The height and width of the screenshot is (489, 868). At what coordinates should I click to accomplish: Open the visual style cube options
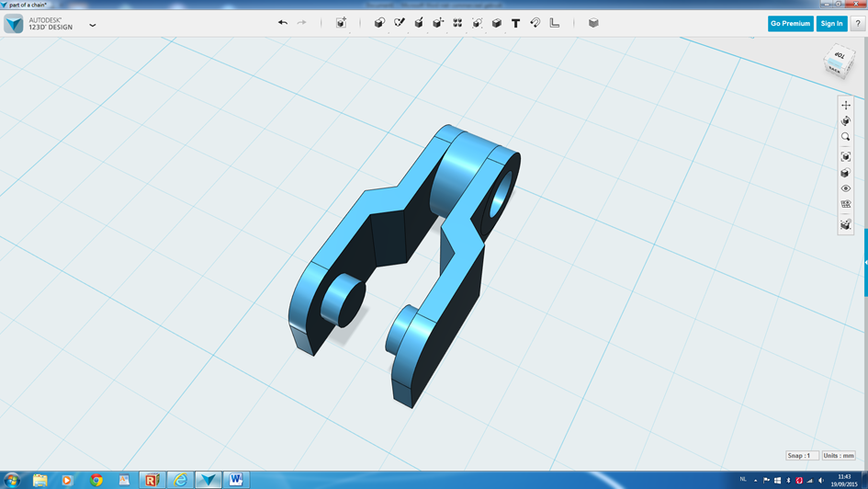tap(845, 173)
